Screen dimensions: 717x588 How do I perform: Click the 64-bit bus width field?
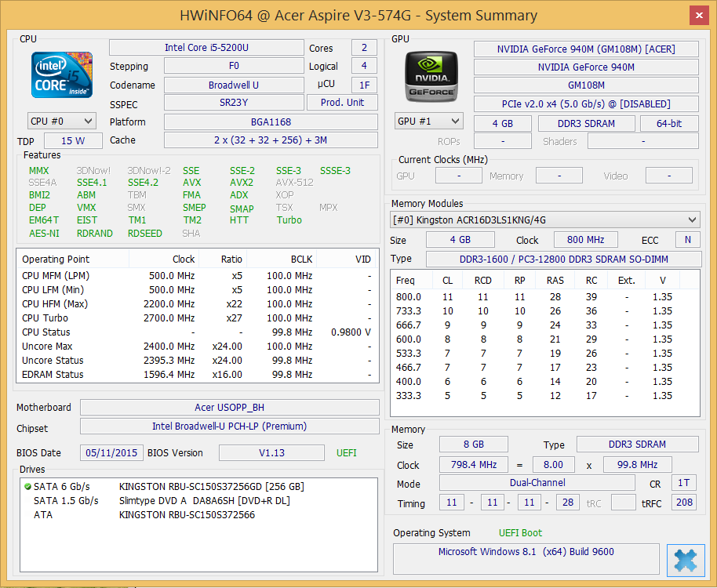tap(669, 123)
